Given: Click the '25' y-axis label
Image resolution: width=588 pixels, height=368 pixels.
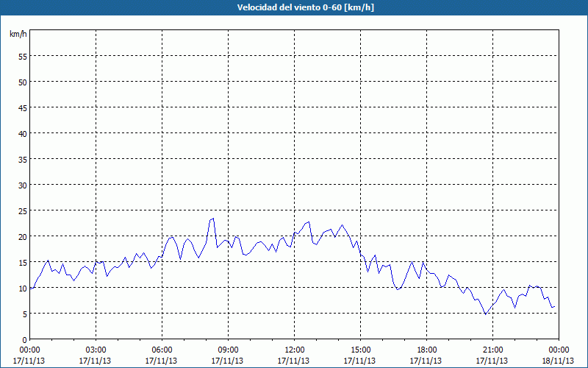Looking at the screenshot, I should click(23, 210).
